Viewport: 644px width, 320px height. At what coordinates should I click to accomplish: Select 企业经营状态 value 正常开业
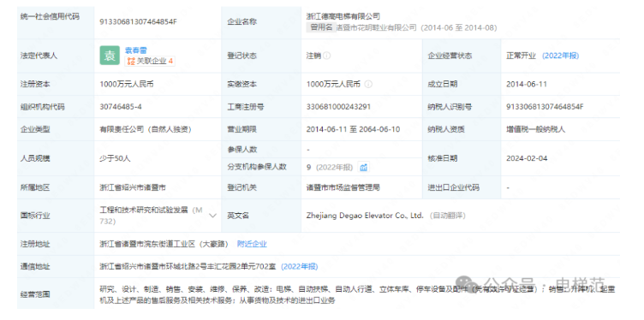coord(522,56)
